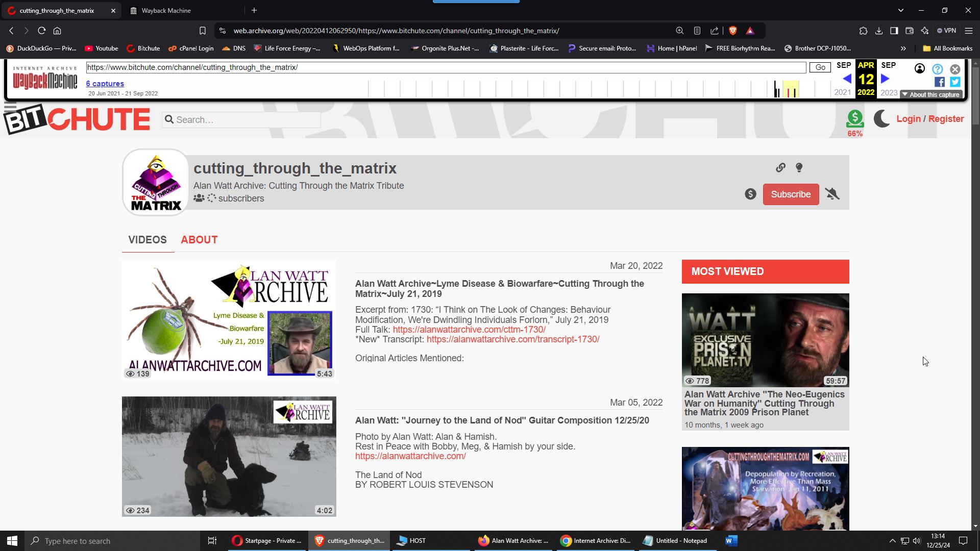The height and width of the screenshot is (551, 980).
Task: Share capture on Facebook icon
Action: pos(940,82)
